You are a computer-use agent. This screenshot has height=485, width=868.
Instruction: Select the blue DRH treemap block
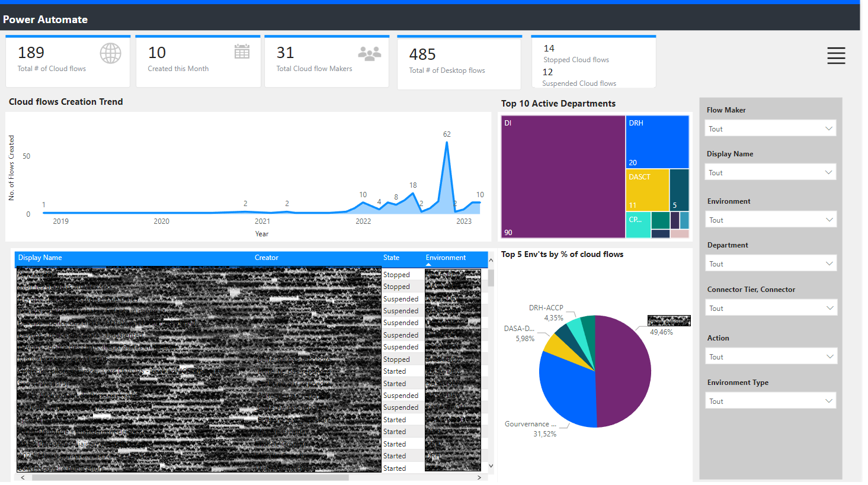point(658,142)
